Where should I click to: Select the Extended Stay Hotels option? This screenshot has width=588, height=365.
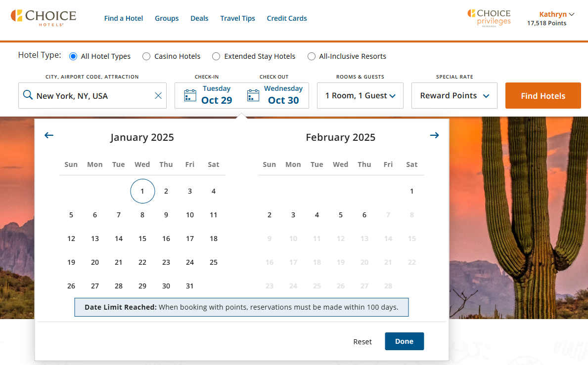(216, 56)
